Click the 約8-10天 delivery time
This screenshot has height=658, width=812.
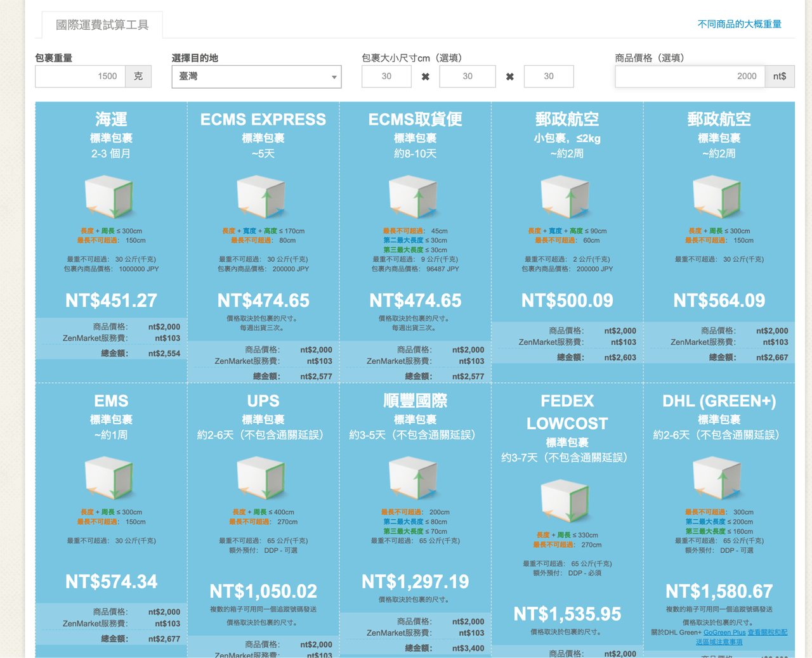tap(416, 153)
